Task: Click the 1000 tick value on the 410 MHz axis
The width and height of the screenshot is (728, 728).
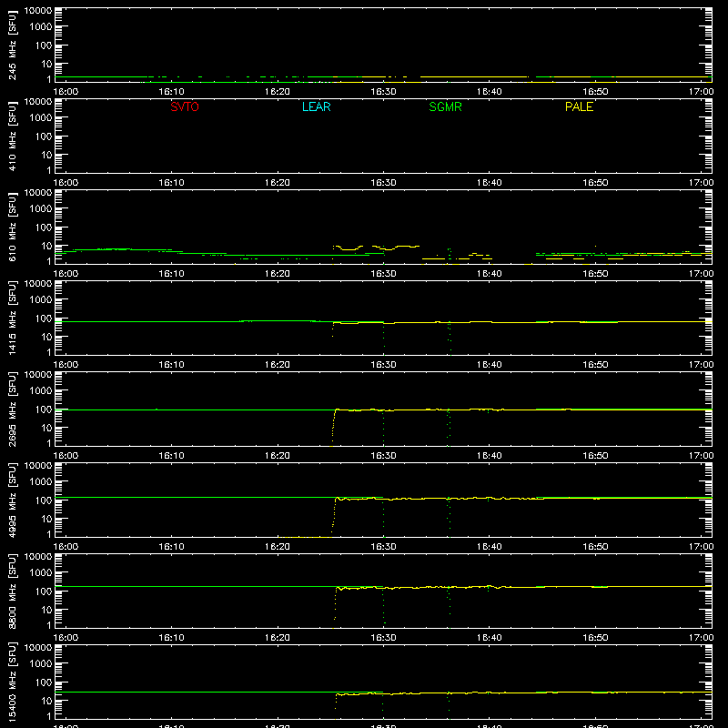Action: click(x=41, y=117)
